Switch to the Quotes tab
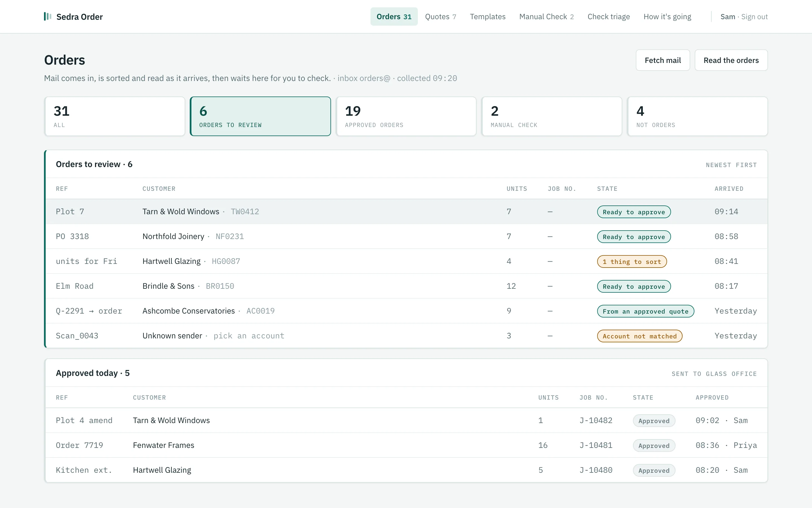Screen dimensions: 812x508 point(440,16)
